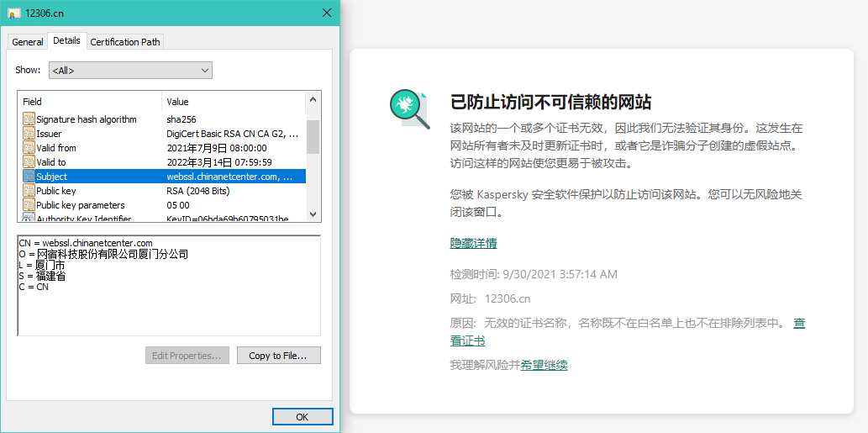Click the Kaspersky bug magnifier warning icon

pos(410,109)
